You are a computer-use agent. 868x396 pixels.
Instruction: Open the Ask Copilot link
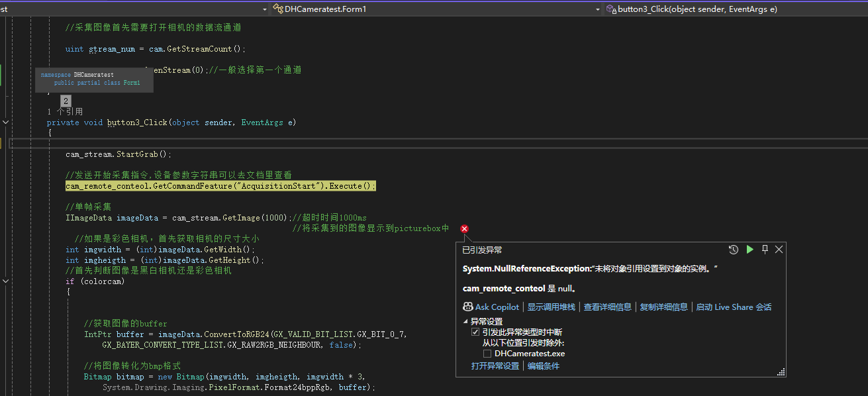(497, 307)
